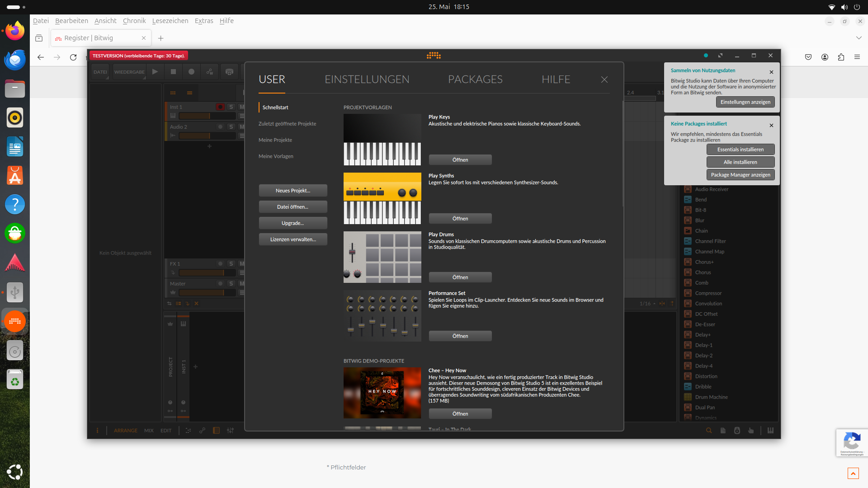Viewport: 868px width, 488px height.
Task: Click the Datei öffnen... button
Action: click(293, 207)
